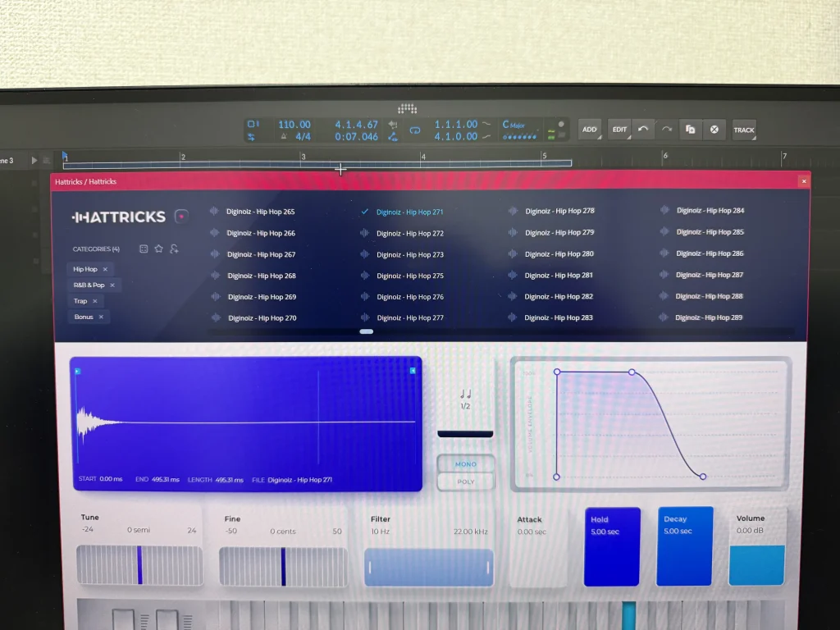Switch voice mode to MONO
Image resolution: width=840 pixels, height=630 pixels.
[465, 464]
